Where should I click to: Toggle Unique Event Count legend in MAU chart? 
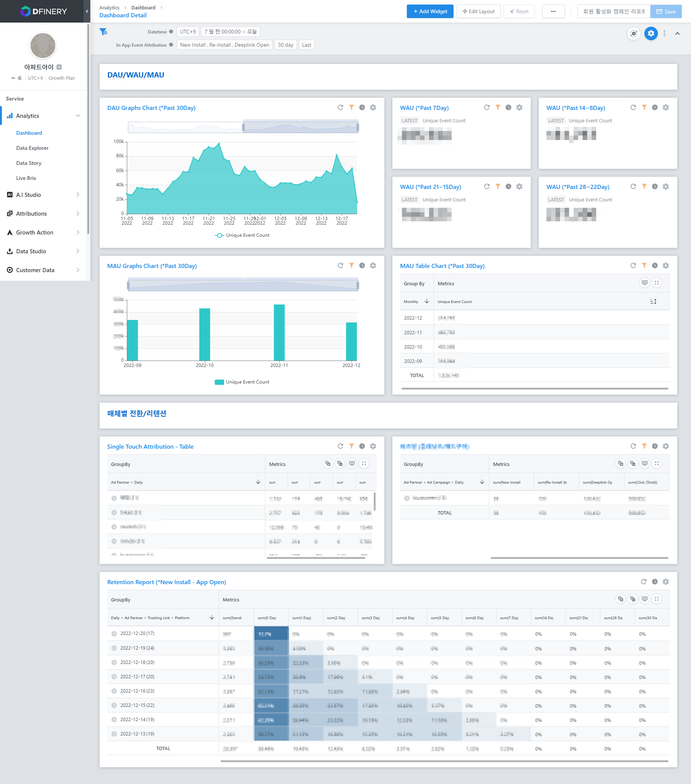(x=242, y=382)
